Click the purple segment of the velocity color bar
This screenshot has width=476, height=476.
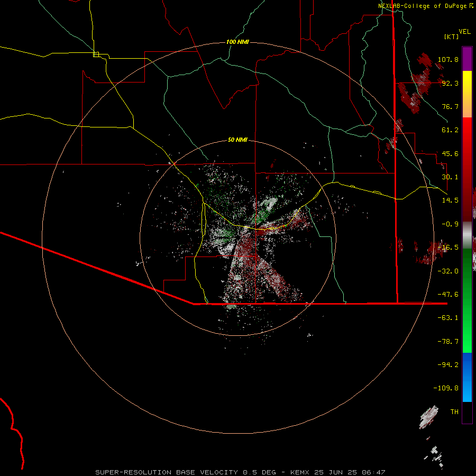pos(467,59)
